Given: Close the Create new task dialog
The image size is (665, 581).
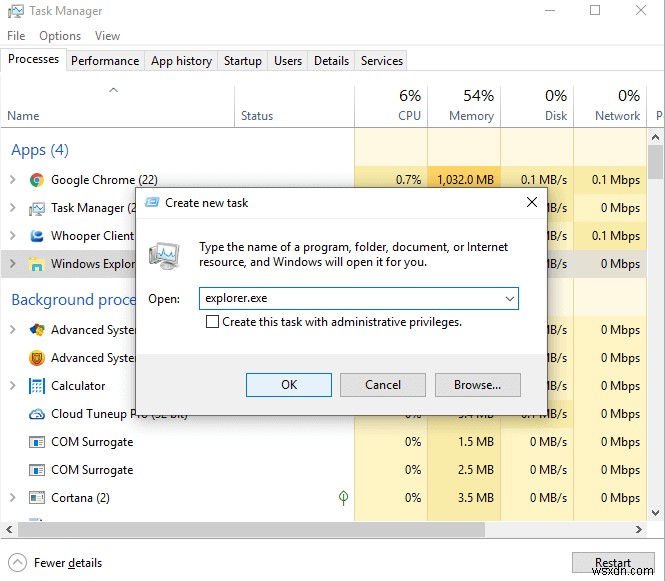Looking at the screenshot, I should pyautogui.click(x=531, y=202).
